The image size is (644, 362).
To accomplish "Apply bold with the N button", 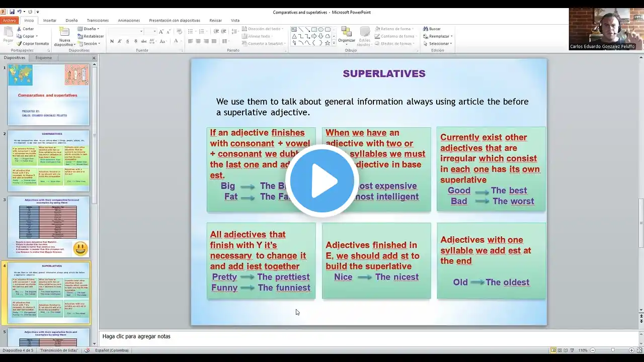I will 112,41.
